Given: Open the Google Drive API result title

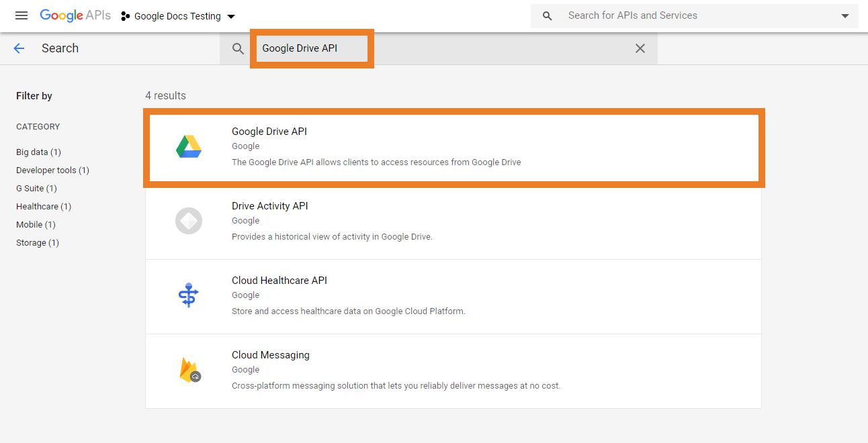Looking at the screenshot, I should (x=269, y=132).
